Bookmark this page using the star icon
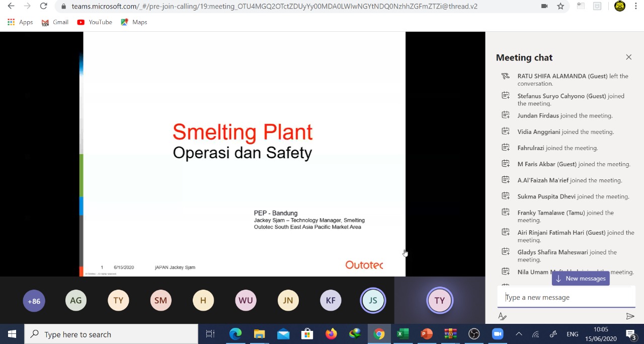This screenshot has width=644, height=344. [x=560, y=6]
